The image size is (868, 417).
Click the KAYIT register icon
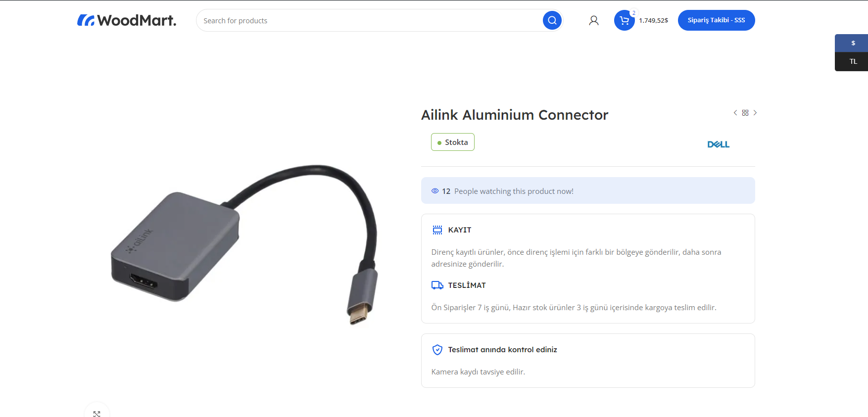coord(437,230)
